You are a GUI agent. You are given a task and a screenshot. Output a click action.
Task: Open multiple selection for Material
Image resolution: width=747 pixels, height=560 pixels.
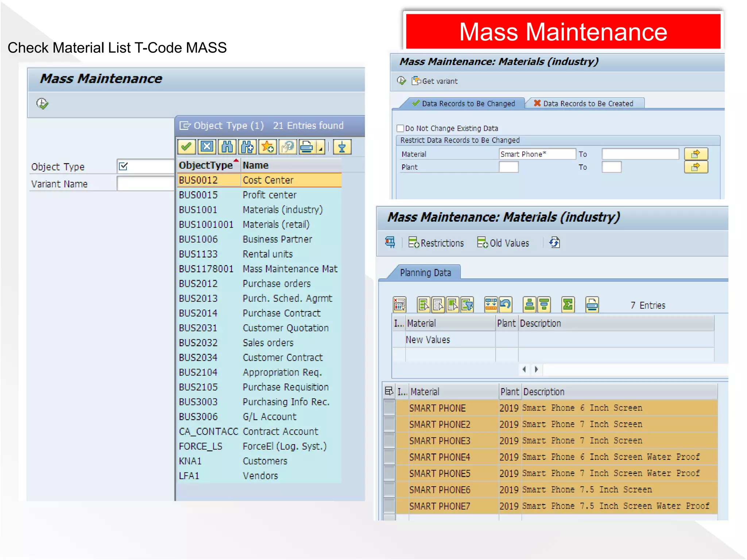tap(696, 154)
